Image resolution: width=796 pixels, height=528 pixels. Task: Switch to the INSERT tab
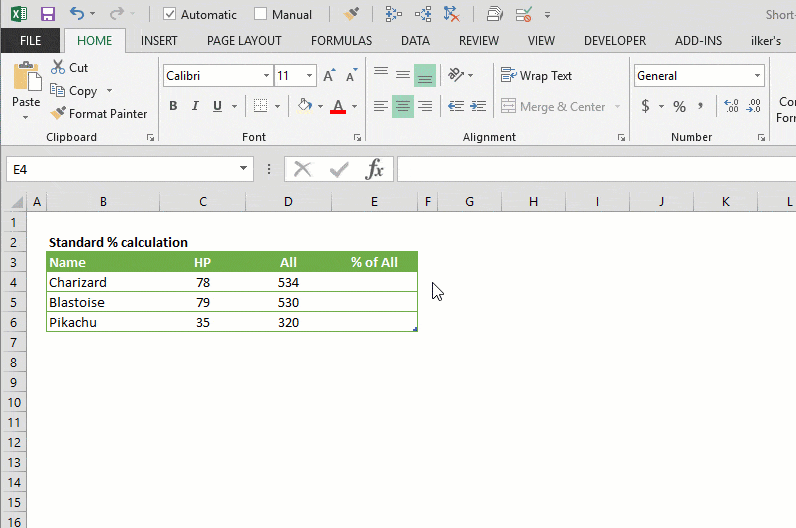159,41
